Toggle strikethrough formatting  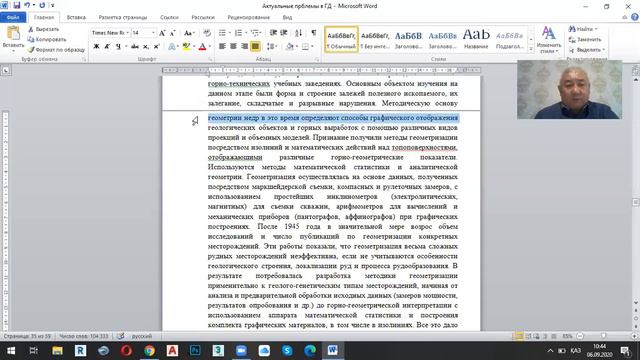tap(135, 47)
